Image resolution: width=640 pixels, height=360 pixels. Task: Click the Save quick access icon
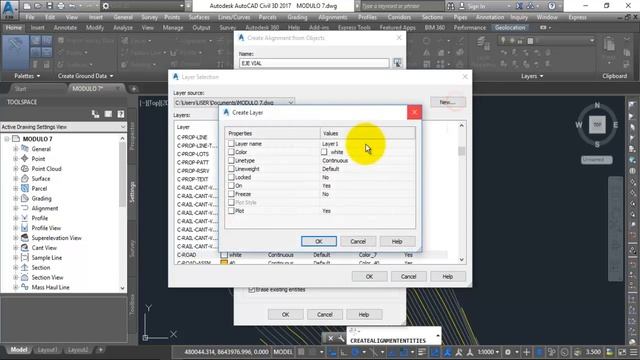49,6
